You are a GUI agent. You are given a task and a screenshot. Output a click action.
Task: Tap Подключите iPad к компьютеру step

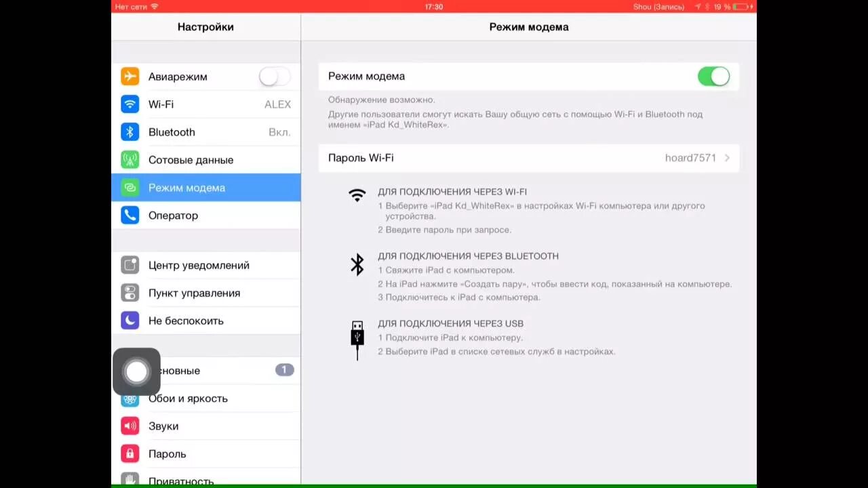click(450, 338)
